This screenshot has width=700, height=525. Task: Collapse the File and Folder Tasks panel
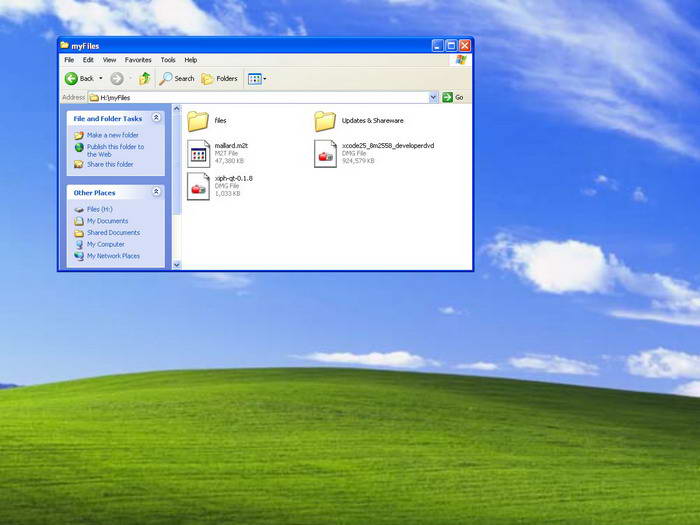[156, 117]
